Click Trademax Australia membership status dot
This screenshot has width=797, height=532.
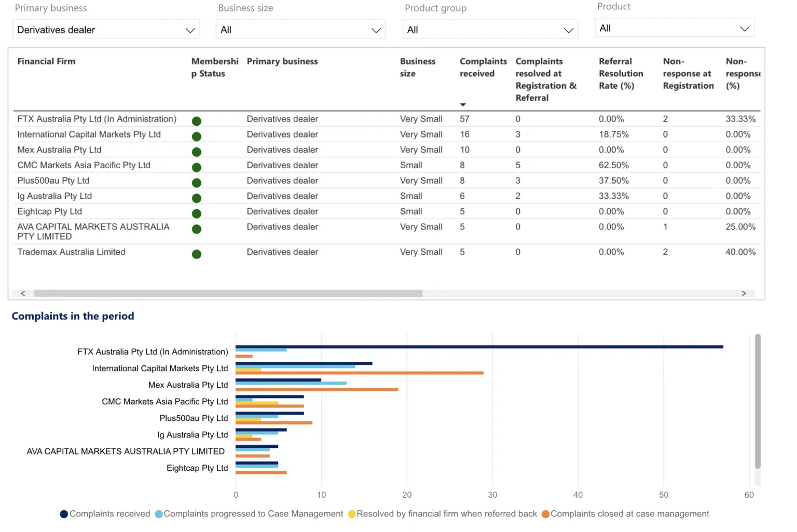coord(197,254)
